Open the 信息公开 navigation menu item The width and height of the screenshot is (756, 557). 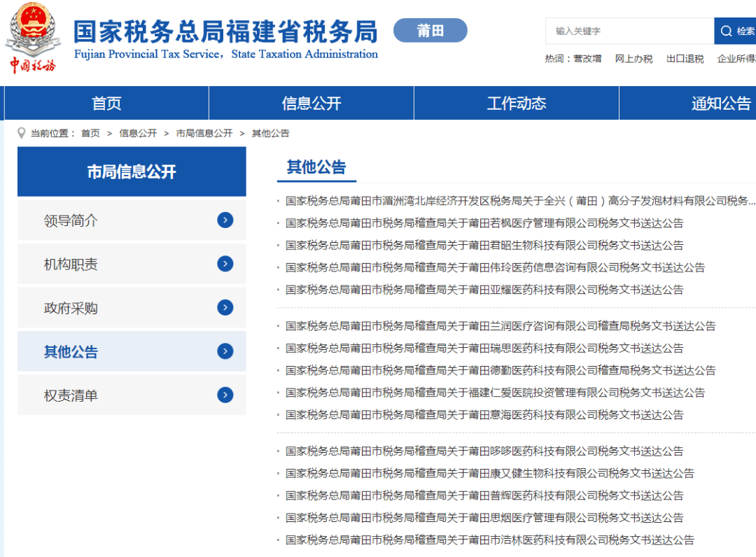pos(311,103)
